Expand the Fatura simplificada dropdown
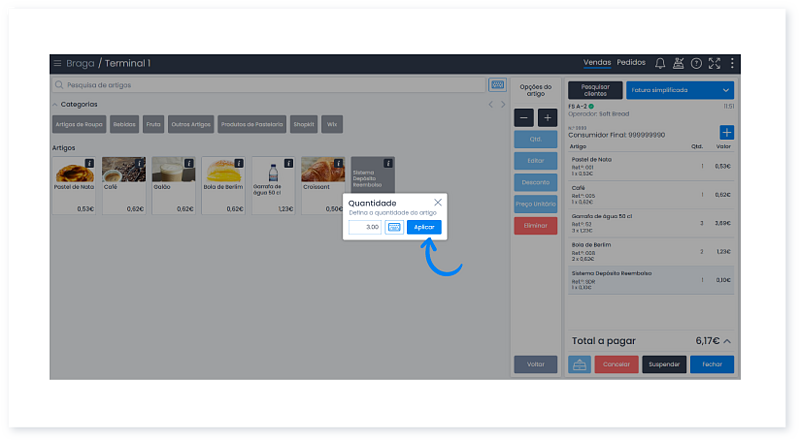This screenshot has width=800, height=442. [x=724, y=90]
